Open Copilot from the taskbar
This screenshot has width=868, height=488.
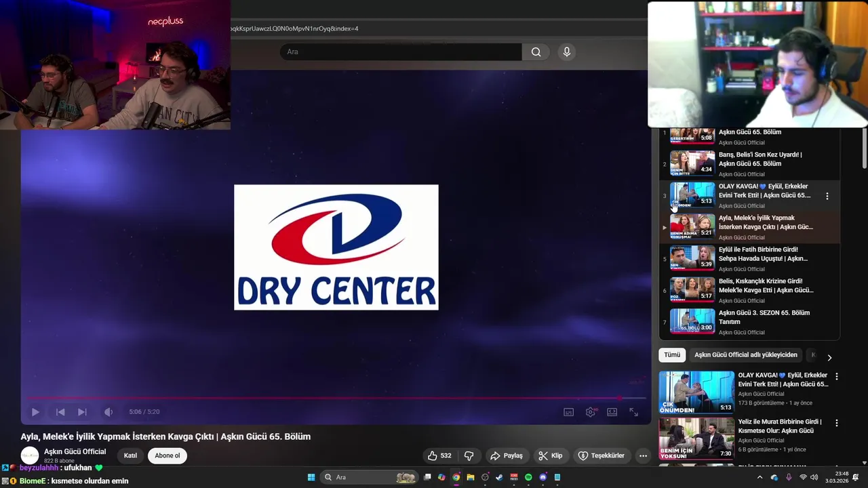[x=441, y=477]
